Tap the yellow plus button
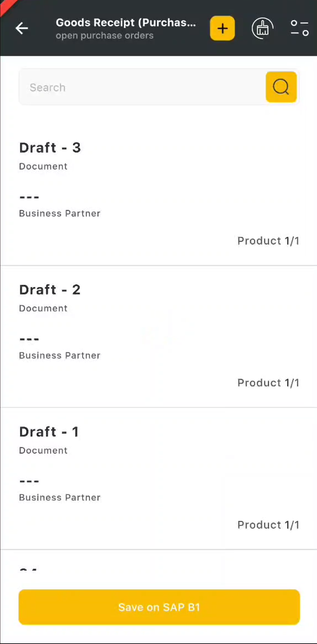This screenshot has height=644, width=317. point(222,28)
